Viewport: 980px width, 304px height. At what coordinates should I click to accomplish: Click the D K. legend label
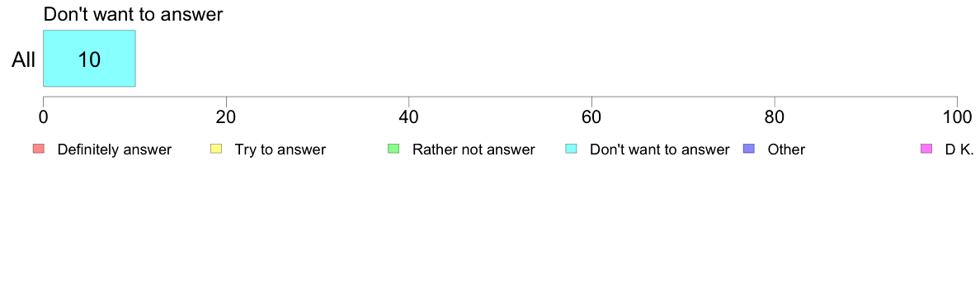959,150
